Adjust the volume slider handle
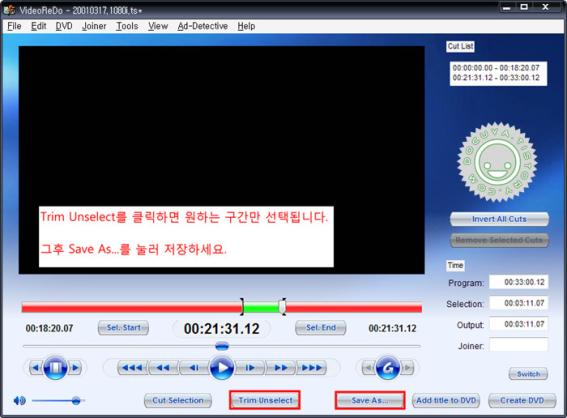Viewport: 567px width, 418px height. click(x=76, y=400)
